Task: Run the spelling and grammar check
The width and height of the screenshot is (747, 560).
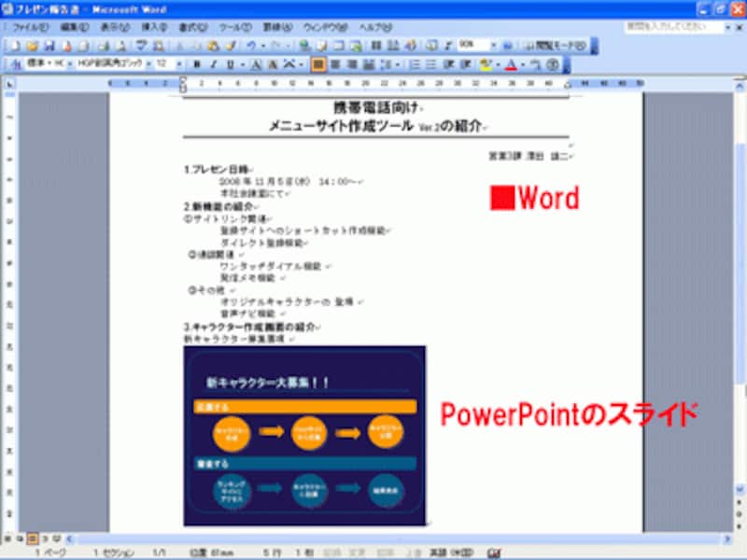Action: [142, 46]
